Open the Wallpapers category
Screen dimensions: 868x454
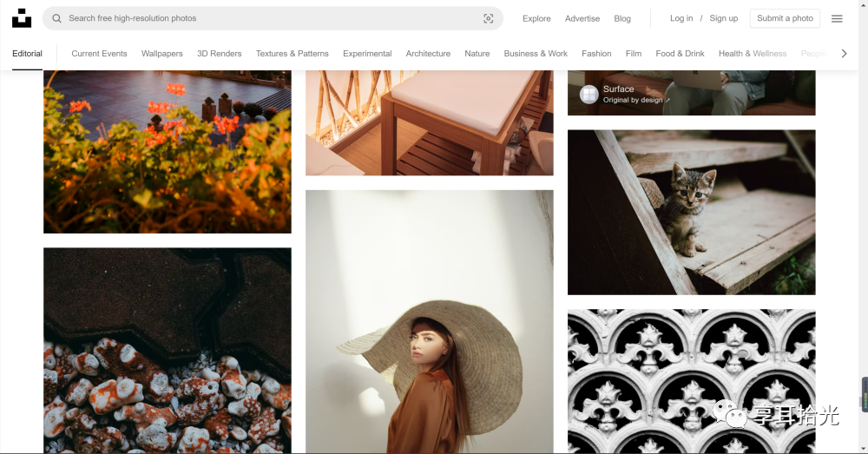[x=161, y=54]
